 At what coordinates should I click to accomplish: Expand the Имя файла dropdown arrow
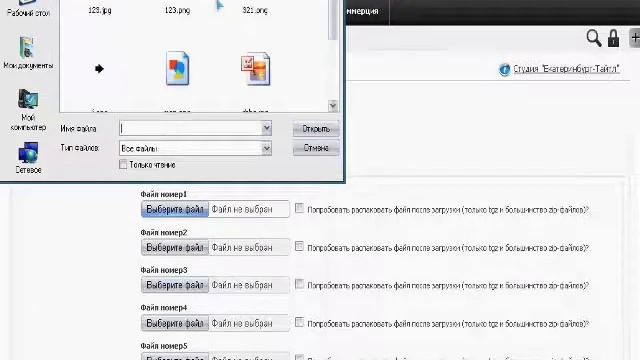click(x=267, y=129)
